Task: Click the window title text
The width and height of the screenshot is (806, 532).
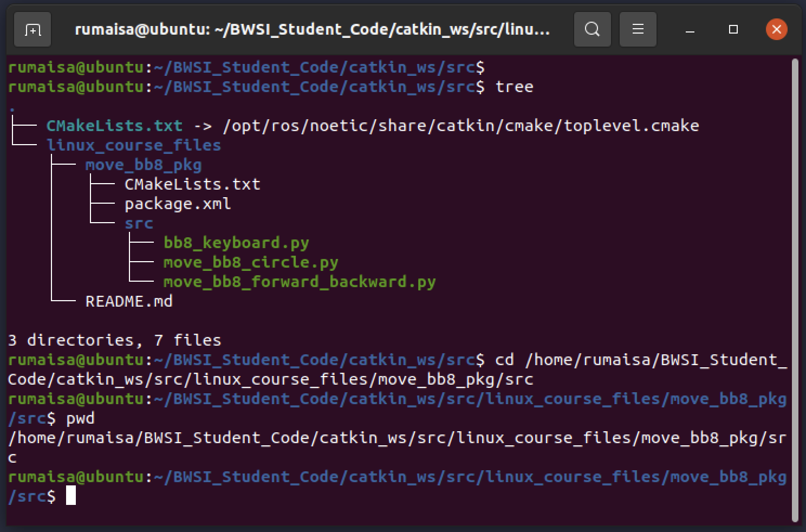Action: tap(313, 29)
